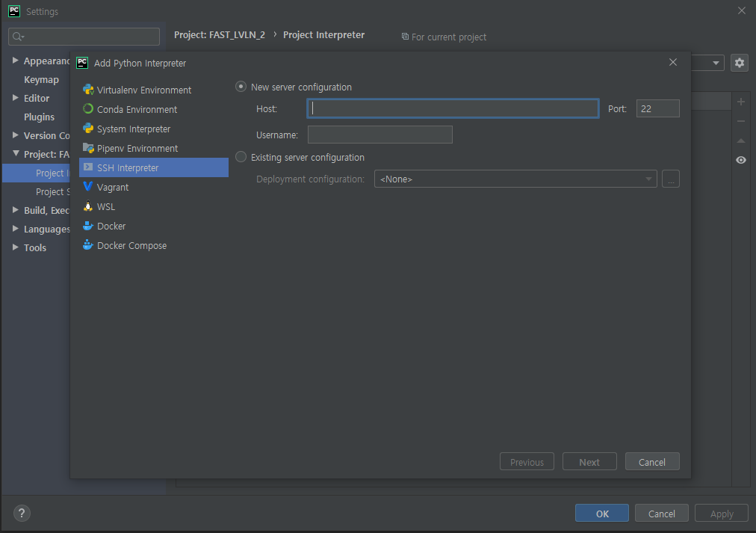
Task: Focus the Username input field
Action: (380, 135)
